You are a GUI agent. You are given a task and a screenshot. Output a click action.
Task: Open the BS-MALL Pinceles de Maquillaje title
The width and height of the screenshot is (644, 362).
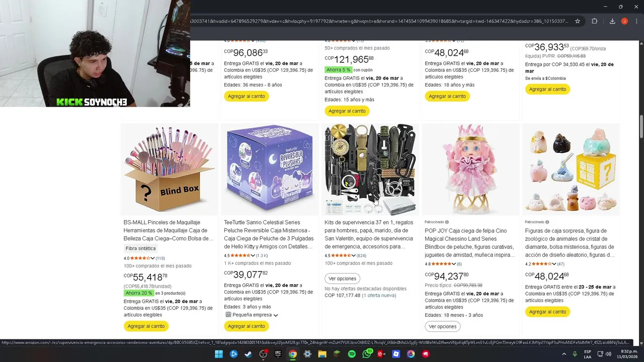click(169, 230)
